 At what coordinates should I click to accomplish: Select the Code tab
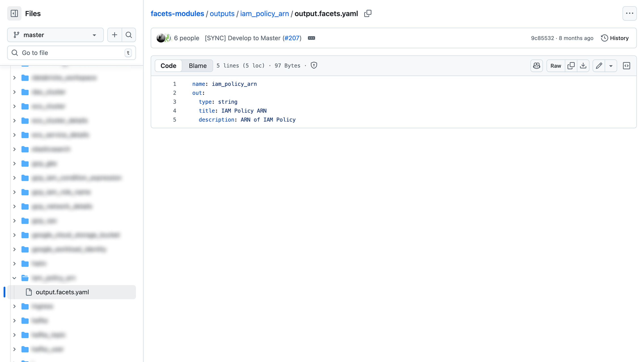pyautogui.click(x=168, y=66)
